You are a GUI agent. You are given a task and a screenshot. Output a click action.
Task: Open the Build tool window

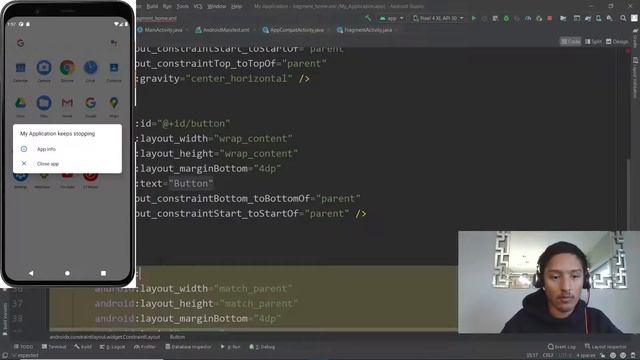(x=83, y=347)
